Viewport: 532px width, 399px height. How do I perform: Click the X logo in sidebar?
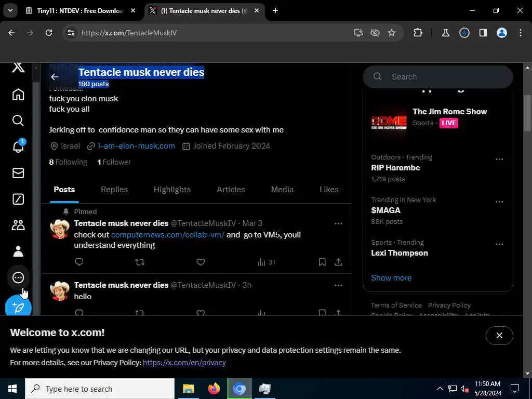point(18,68)
